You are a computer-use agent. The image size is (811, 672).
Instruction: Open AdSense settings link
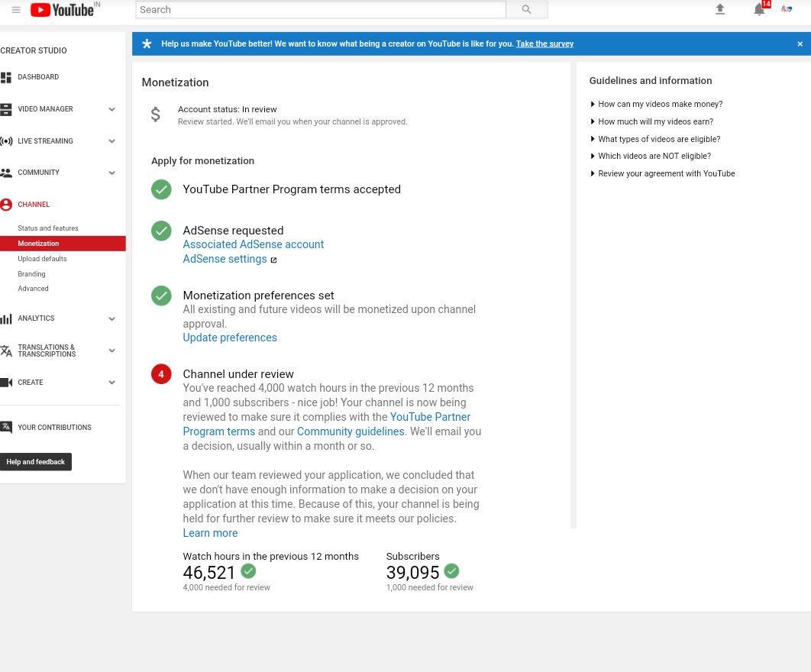coord(225,259)
